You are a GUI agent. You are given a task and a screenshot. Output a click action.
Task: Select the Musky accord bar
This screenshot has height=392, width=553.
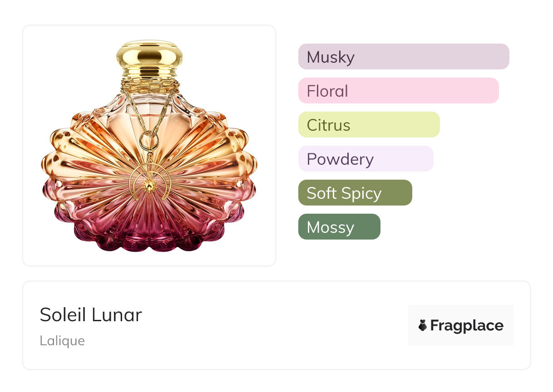403,57
